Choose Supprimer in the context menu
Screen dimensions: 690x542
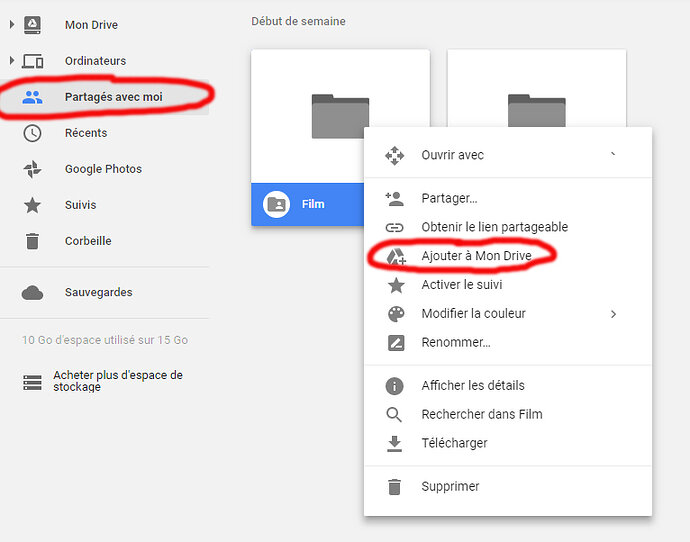[x=508, y=487]
